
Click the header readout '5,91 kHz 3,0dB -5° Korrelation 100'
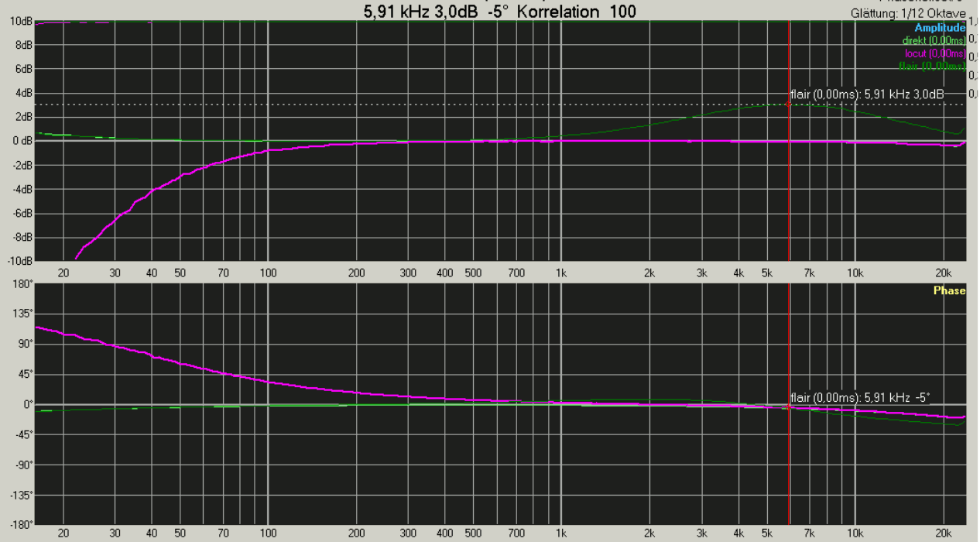pyautogui.click(x=500, y=11)
